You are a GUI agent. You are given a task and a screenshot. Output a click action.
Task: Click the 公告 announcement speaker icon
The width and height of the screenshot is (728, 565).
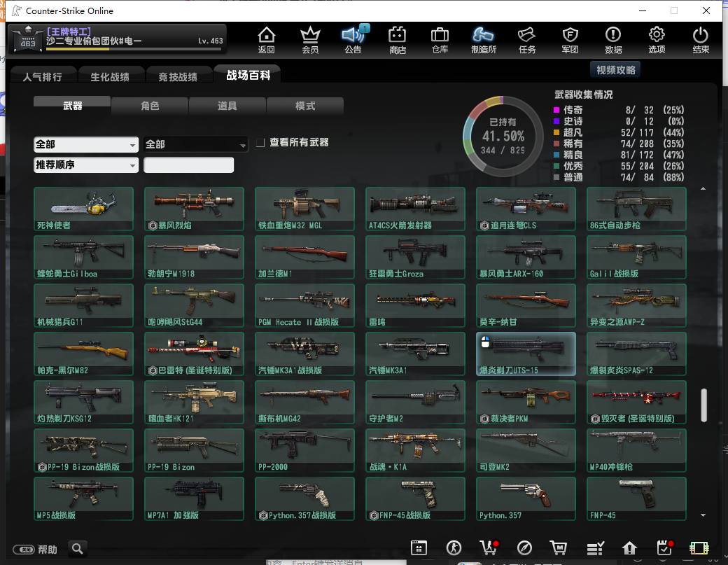pos(353,39)
